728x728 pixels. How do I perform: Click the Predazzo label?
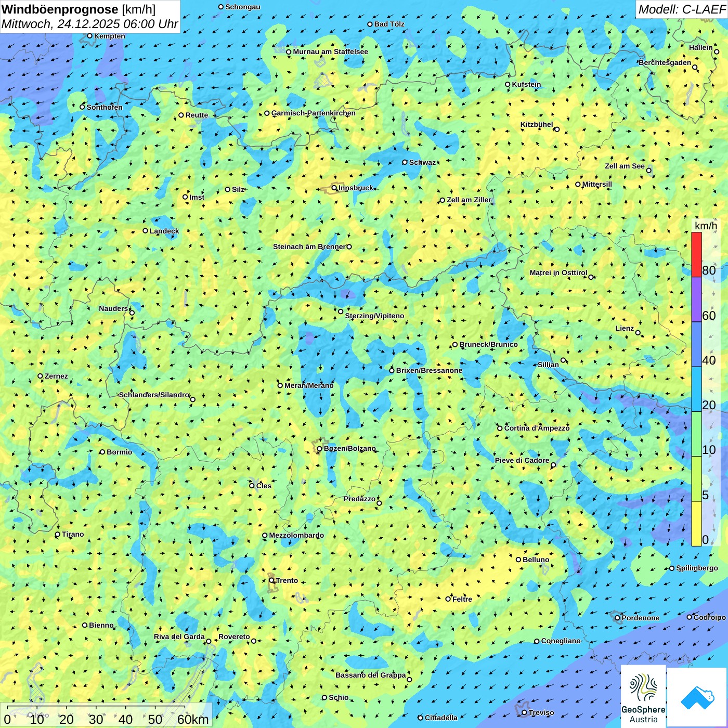[x=359, y=499]
